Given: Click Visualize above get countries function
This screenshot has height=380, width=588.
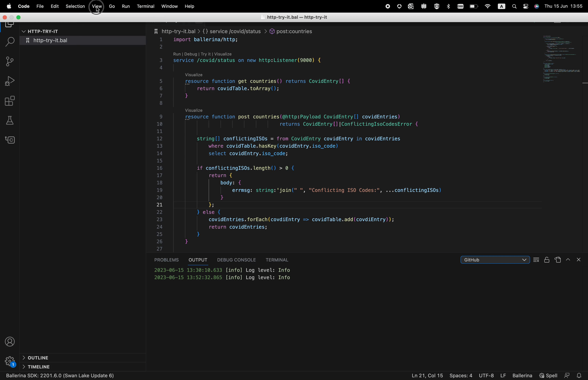Looking at the screenshot, I should [194, 75].
